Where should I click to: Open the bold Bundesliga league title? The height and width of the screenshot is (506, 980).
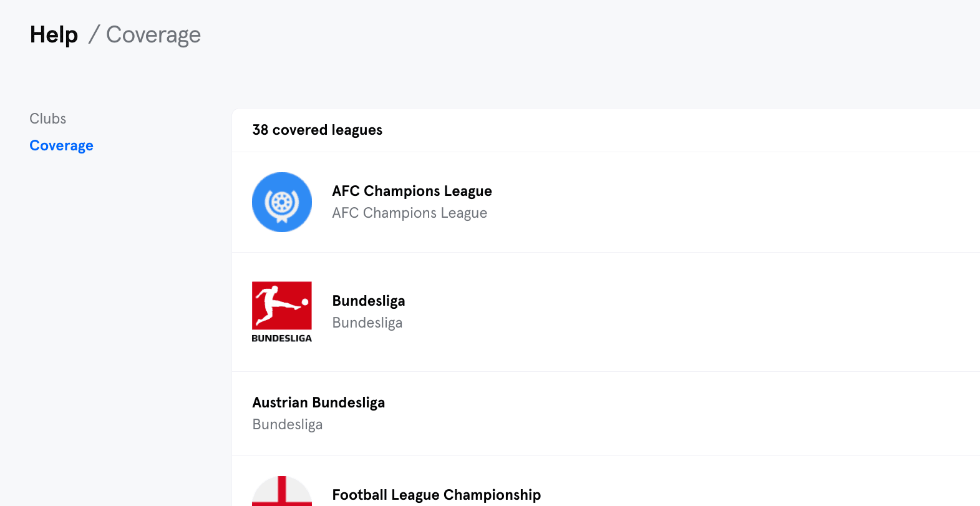[369, 301]
